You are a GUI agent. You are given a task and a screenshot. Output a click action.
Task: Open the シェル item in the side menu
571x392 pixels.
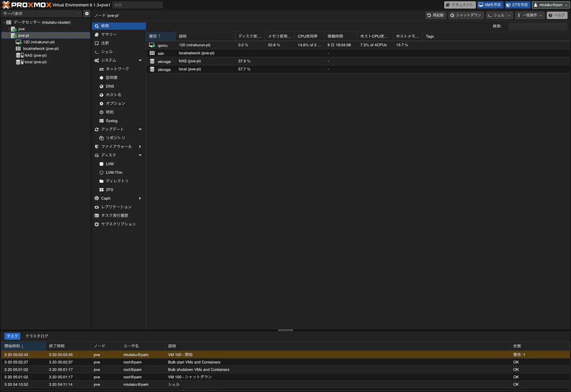point(119,52)
